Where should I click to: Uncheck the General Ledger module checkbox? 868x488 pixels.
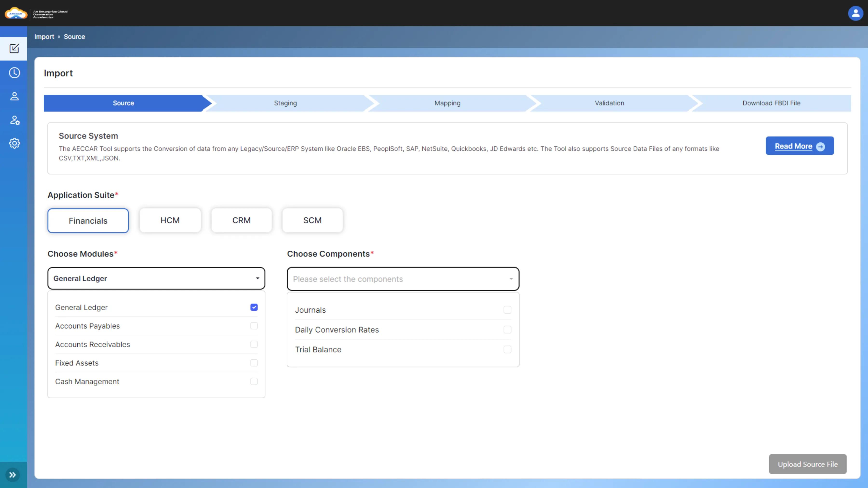click(254, 307)
